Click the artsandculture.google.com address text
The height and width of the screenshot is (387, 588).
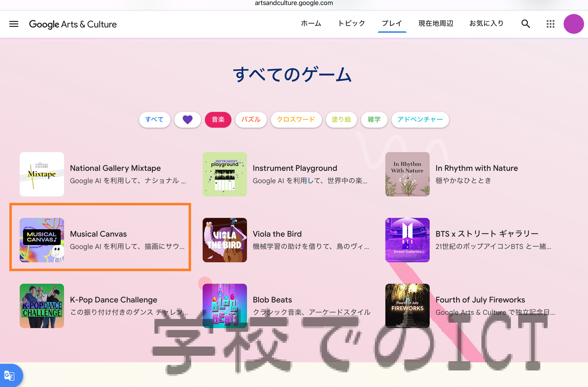(x=294, y=3)
